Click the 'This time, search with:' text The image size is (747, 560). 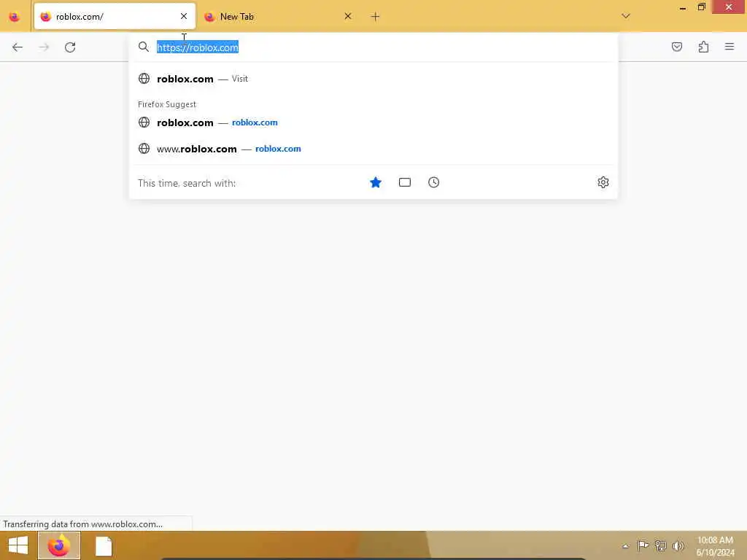(187, 183)
